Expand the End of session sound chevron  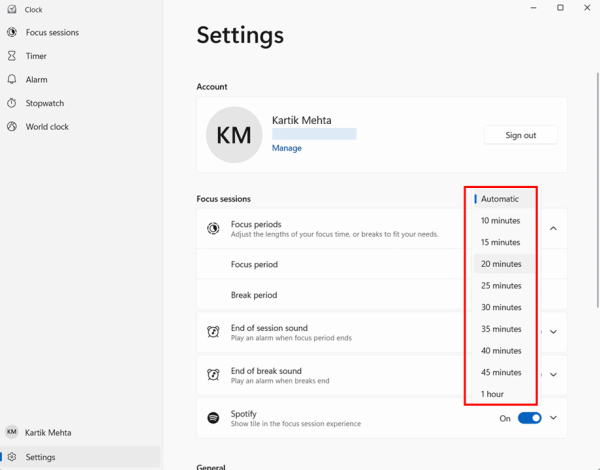553,332
